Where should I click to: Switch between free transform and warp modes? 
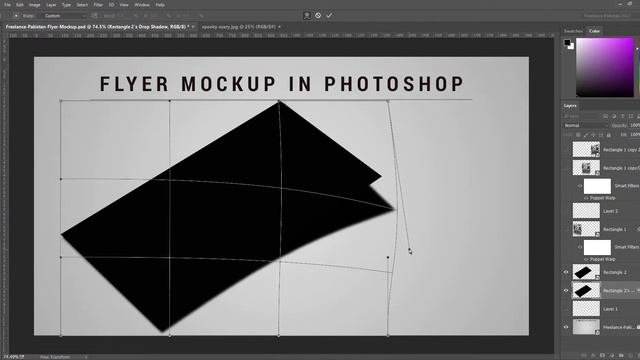click(307, 16)
